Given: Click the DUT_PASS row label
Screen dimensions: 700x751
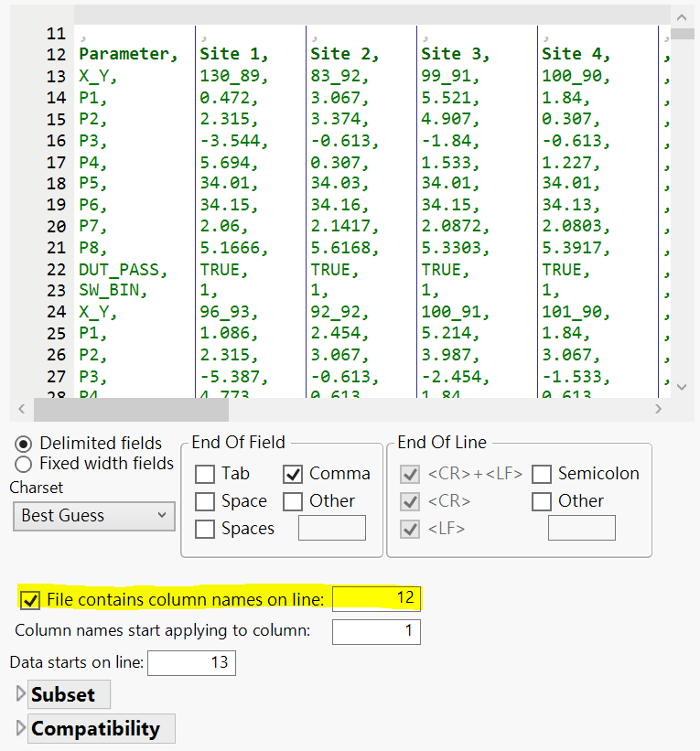Looking at the screenshot, I should 124,270.
